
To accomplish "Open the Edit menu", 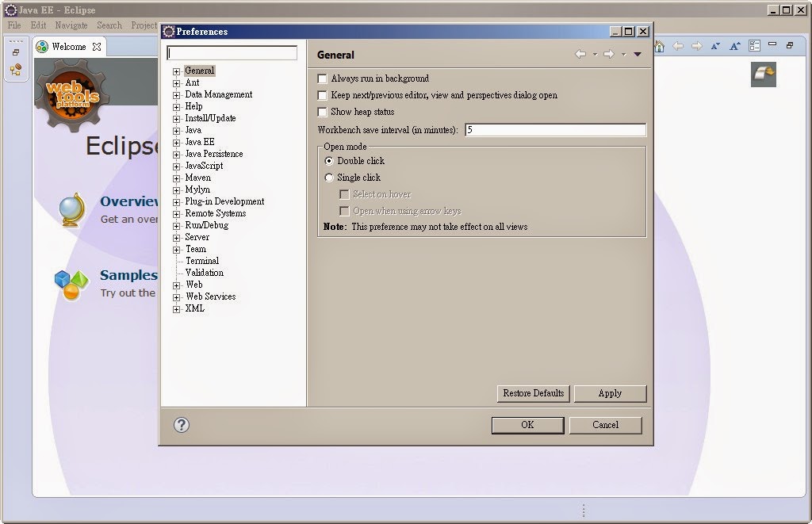I will point(38,25).
